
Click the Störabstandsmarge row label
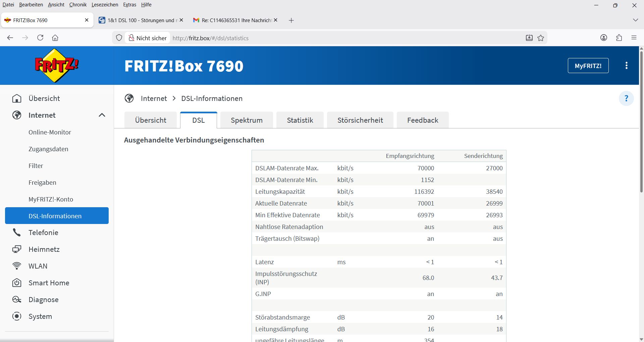(x=282, y=317)
